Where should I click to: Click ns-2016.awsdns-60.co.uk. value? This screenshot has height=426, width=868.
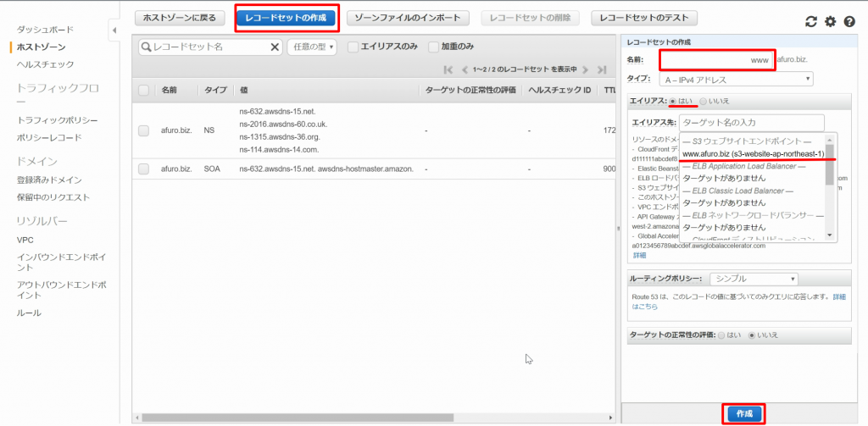pyautogui.click(x=283, y=124)
